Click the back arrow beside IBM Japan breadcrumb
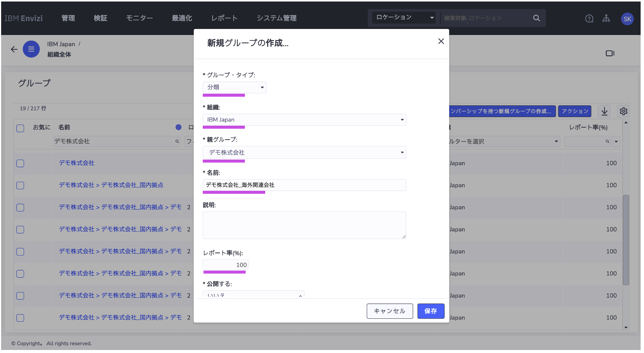Image resolution: width=644 pixels, height=353 pixels. point(14,49)
